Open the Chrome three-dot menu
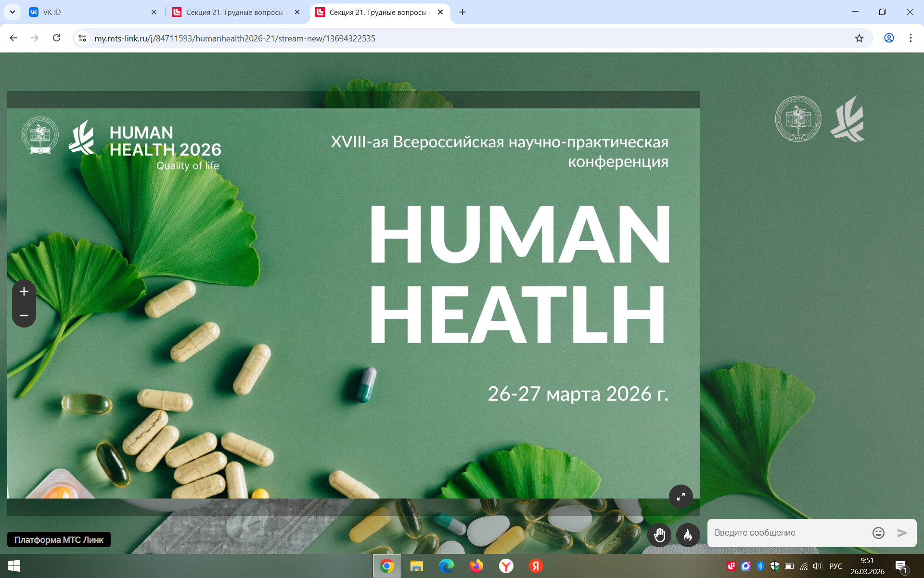This screenshot has width=924, height=578. pyautogui.click(x=911, y=38)
